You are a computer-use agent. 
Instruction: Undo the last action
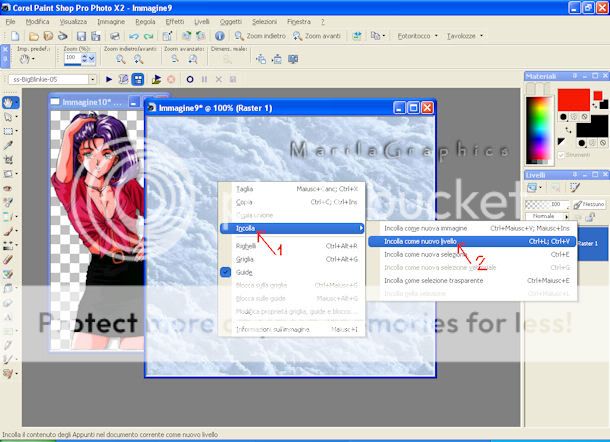(134, 36)
